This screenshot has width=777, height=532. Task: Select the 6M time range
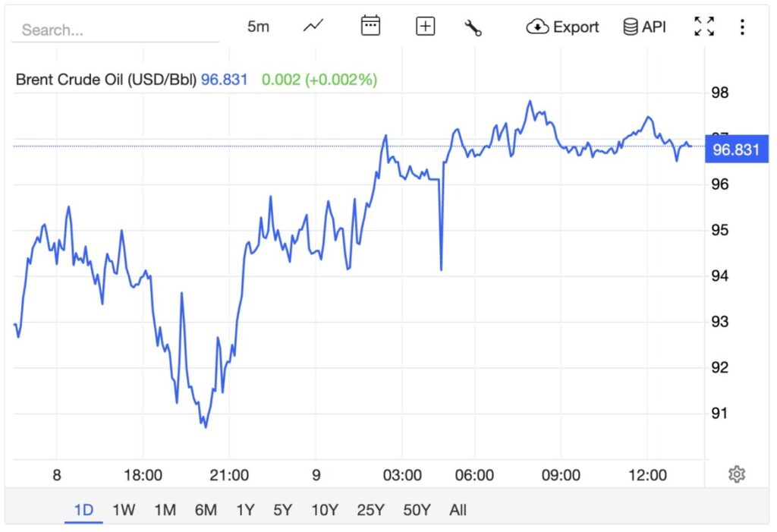click(x=205, y=510)
